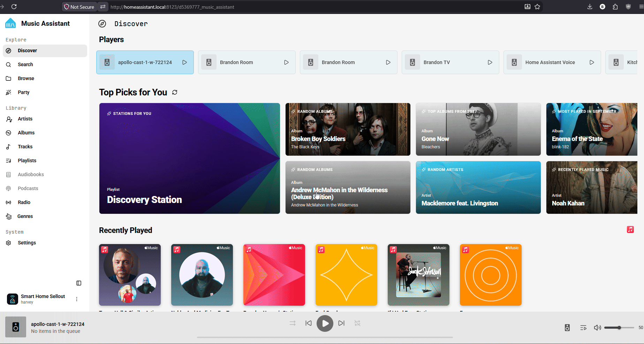Click the Smart Home Sellout profile avatar
The width and height of the screenshot is (644, 344).
tap(13, 299)
